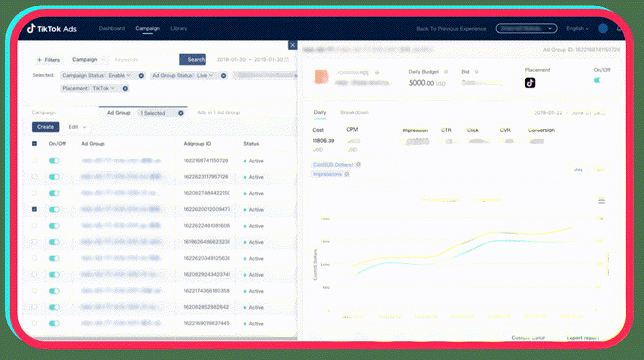
Task: Uncheck the row for Adgroup 1622620012009477
Action: pos(34,209)
